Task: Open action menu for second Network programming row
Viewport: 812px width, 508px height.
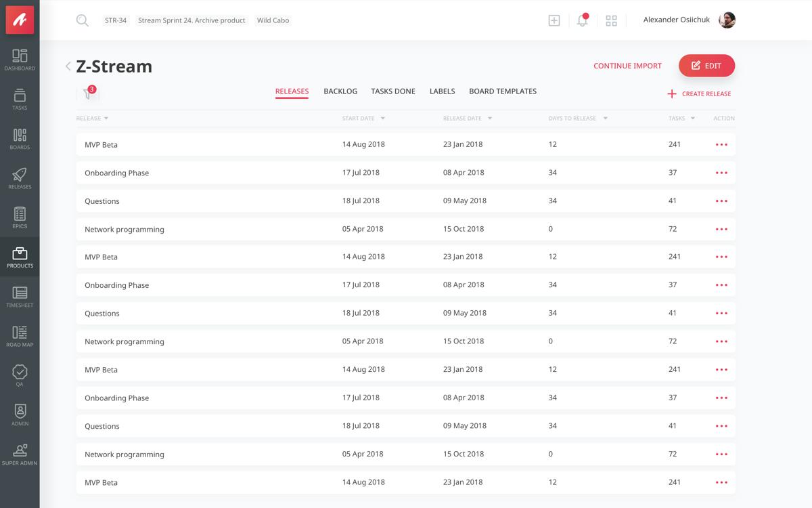Action: (x=721, y=341)
